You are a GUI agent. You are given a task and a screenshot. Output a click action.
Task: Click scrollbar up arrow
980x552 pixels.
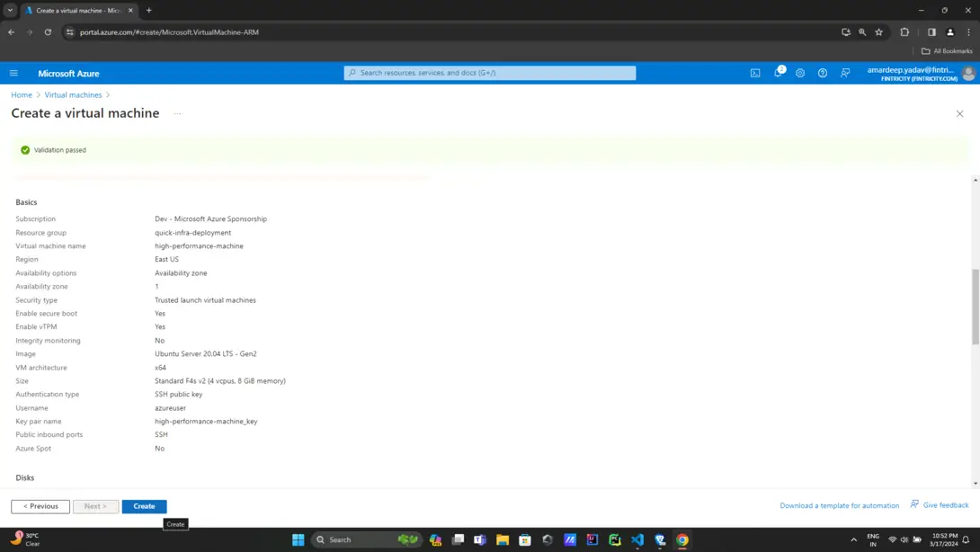pyautogui.click(x=975, y=180)
